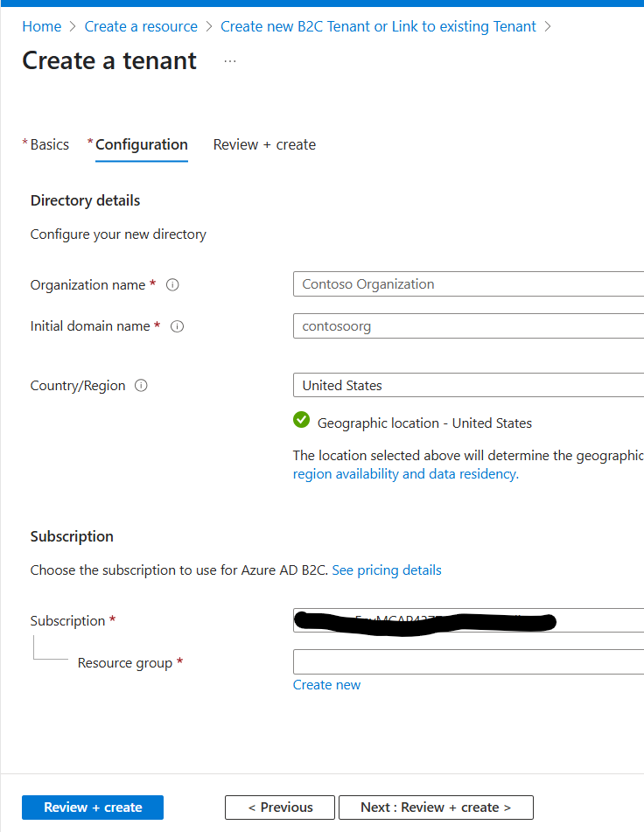Open the Subscription dropdown
The width and height of the screenshot is (644, 832).
pos(468,620)
